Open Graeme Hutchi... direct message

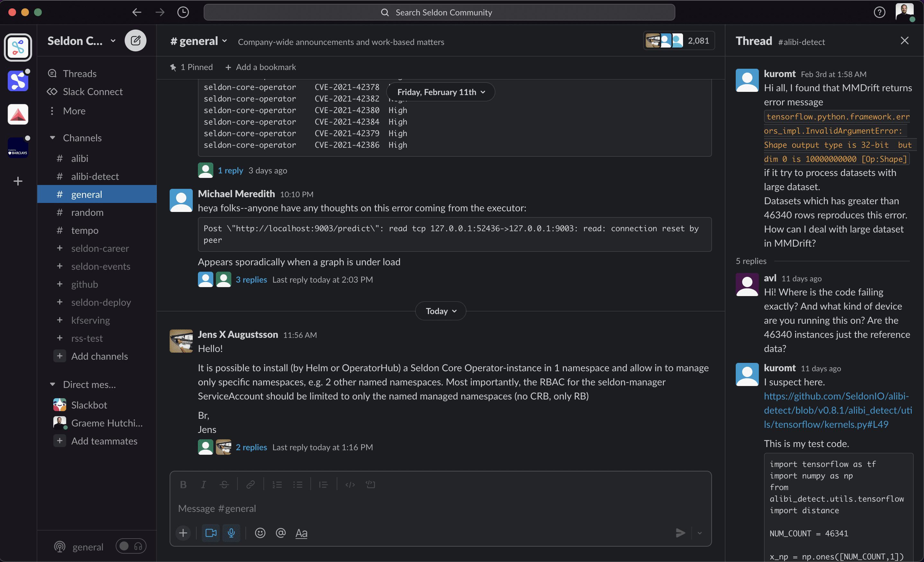click(x=97, y=423)
